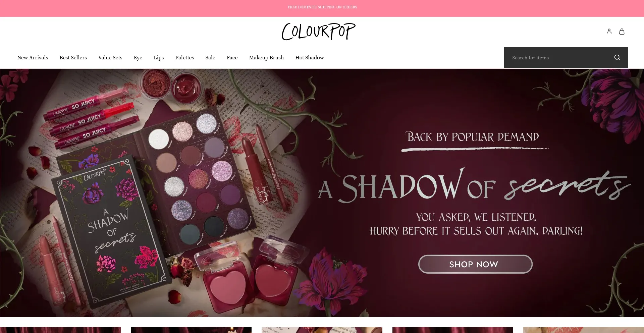Image resolution: width=644 pixels, height=333 pixels.
Task: Click the search magnifier icon
Action: click(x=617, y=57)
